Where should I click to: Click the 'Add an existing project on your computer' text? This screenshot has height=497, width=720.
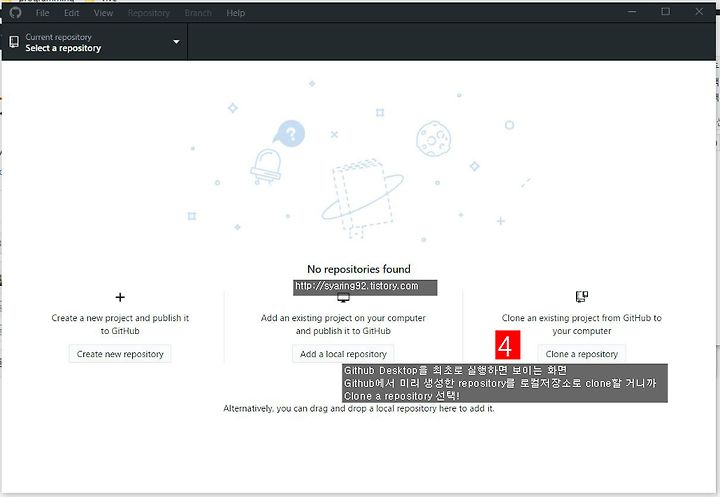pyautogui.click(x=343, y=318)
